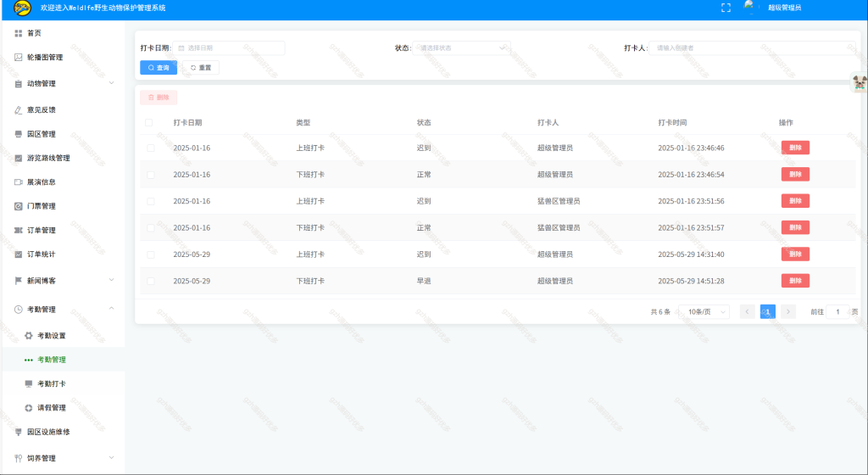Expand the 饲养管理 menu chevron
The image size is (868, 475).
tap(111, 457)
